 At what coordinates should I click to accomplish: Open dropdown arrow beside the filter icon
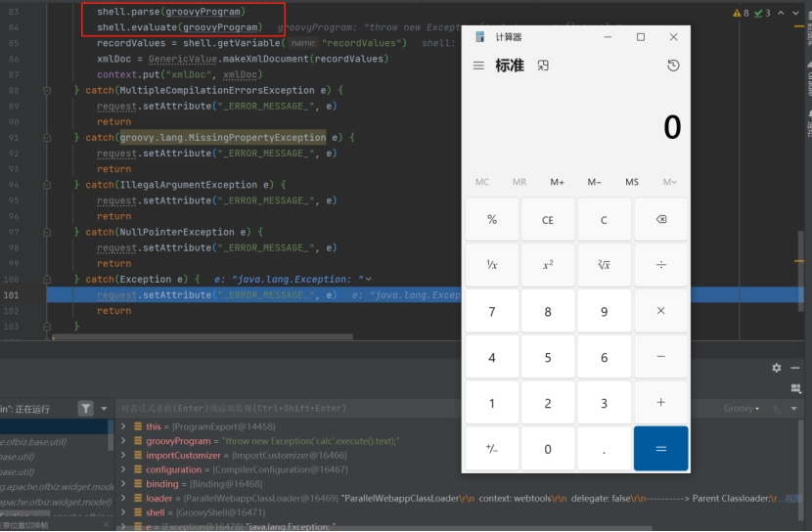tap(104, 409)
